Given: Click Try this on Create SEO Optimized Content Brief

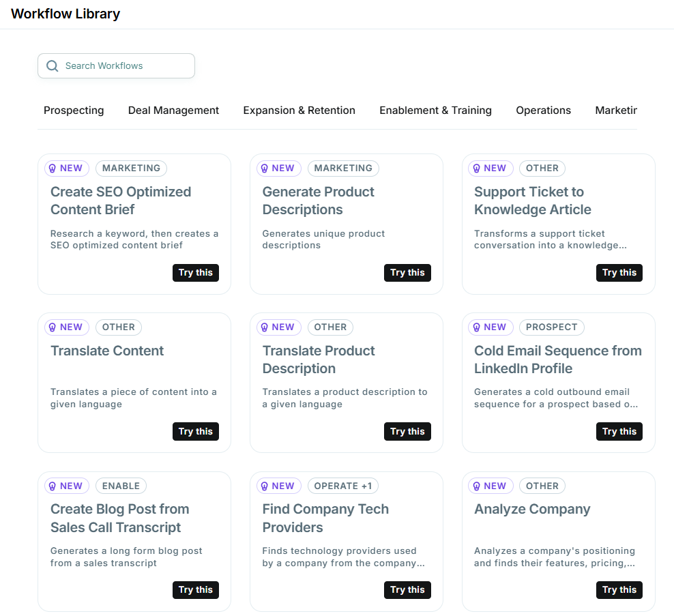Looking at the screenshot, I should point(196,273).
